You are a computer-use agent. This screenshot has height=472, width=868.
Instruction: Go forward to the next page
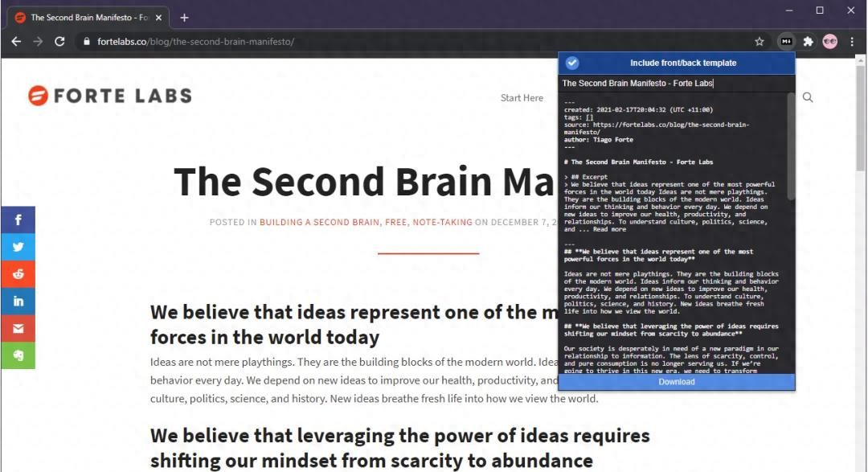[38, 42]
